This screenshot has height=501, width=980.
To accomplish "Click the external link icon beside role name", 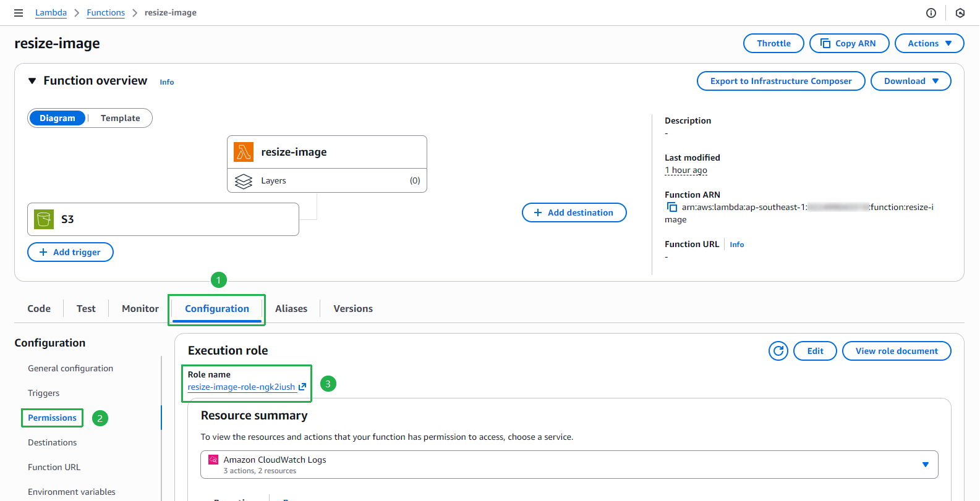I will pyautogui.click(x=302, y=387).
